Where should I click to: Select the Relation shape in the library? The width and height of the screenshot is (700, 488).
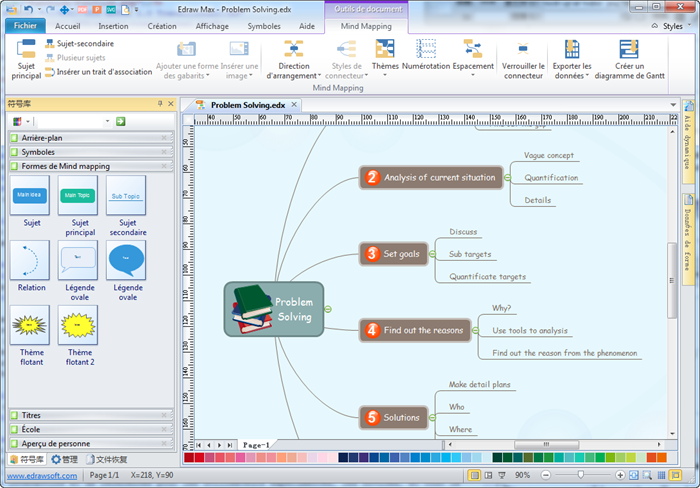[x=31, y=260]
